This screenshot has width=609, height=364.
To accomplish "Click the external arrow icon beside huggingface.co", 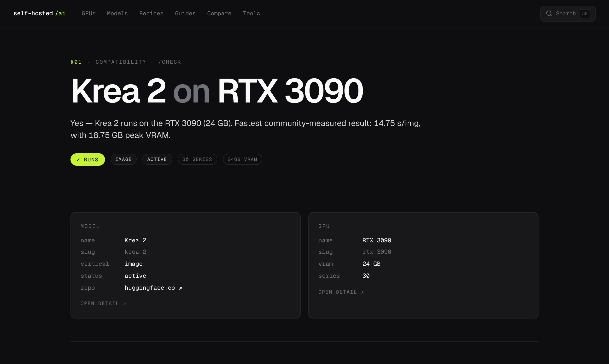I will click(180, 288).
